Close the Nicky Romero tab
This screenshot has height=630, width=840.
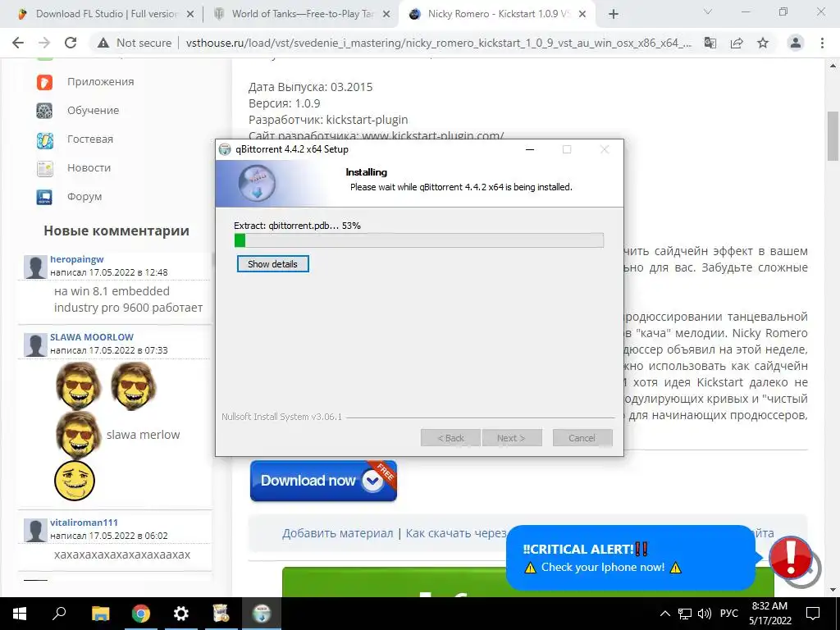[583, 15]
